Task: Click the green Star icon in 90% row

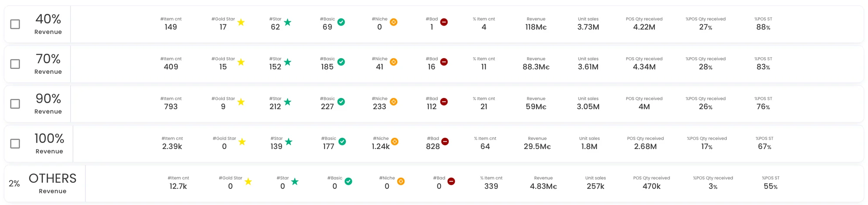Action: pos(287,102)
